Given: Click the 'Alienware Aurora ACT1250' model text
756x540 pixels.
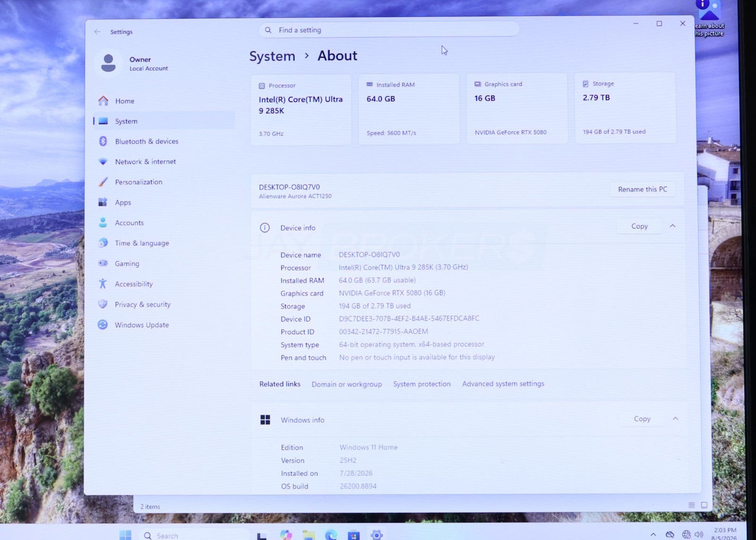Looking at the screenshot, I should 295,196.
